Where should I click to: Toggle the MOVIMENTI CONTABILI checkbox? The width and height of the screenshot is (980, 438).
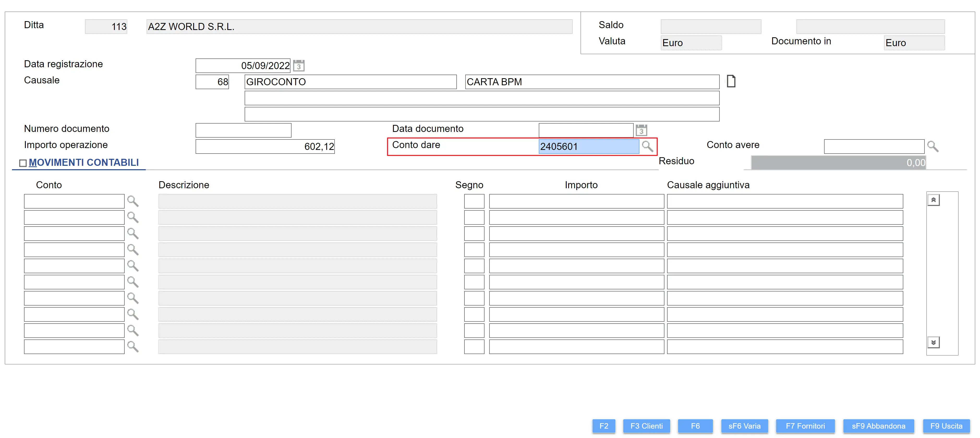(23, 163)
